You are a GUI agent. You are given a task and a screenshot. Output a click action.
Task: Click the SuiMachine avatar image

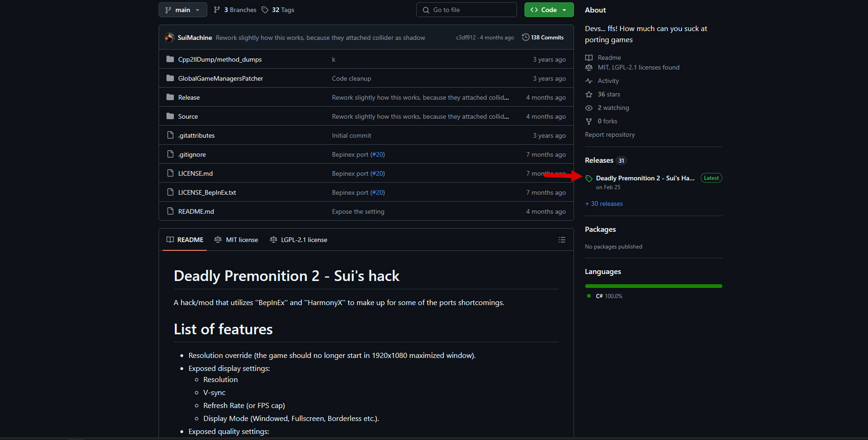coord(170,38)
